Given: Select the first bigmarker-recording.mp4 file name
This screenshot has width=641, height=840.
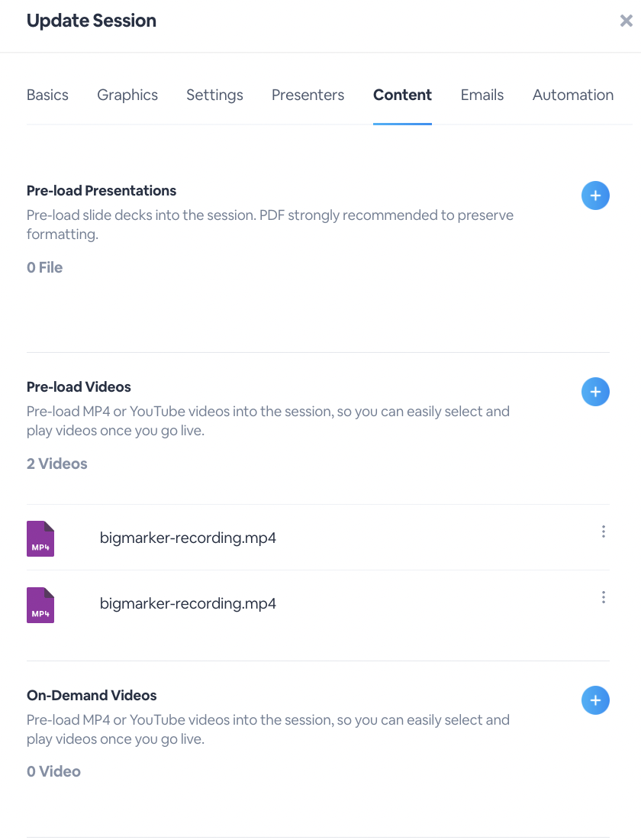Looking at the screenshot, I should (x=188, y=538).
